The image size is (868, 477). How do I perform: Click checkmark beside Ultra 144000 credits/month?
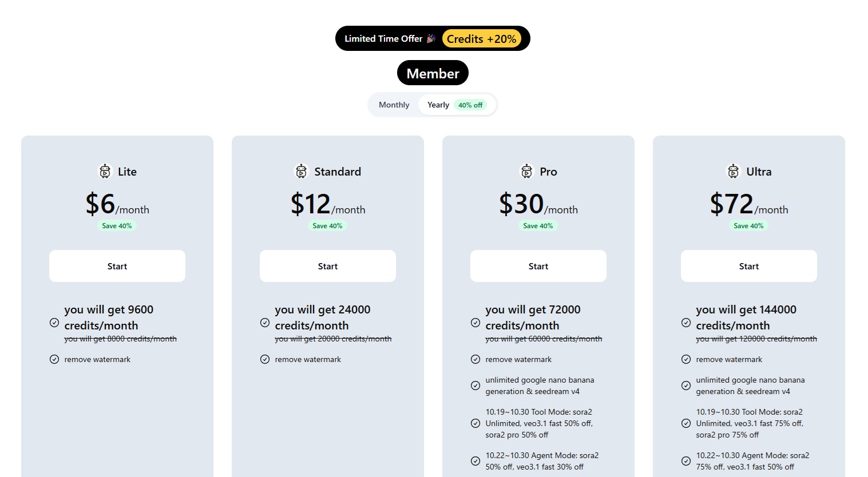686,323
